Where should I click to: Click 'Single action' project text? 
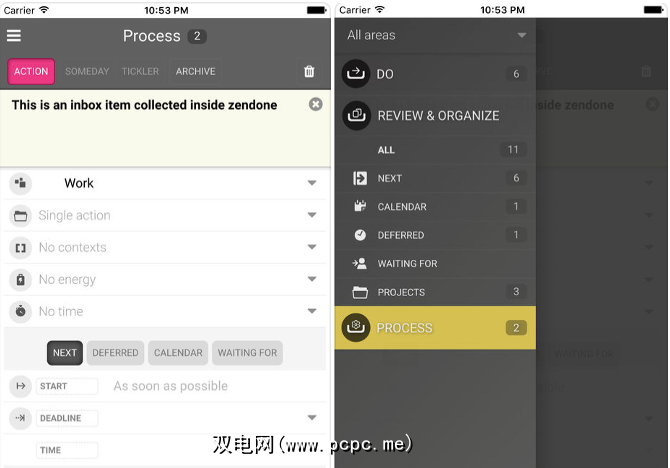[74, 215]
